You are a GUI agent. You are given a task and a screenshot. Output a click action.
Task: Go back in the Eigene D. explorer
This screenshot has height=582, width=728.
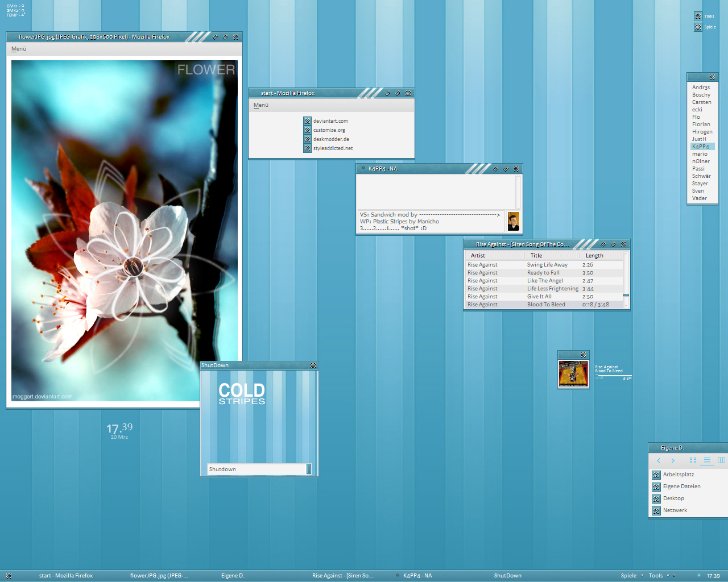(659, 461)
